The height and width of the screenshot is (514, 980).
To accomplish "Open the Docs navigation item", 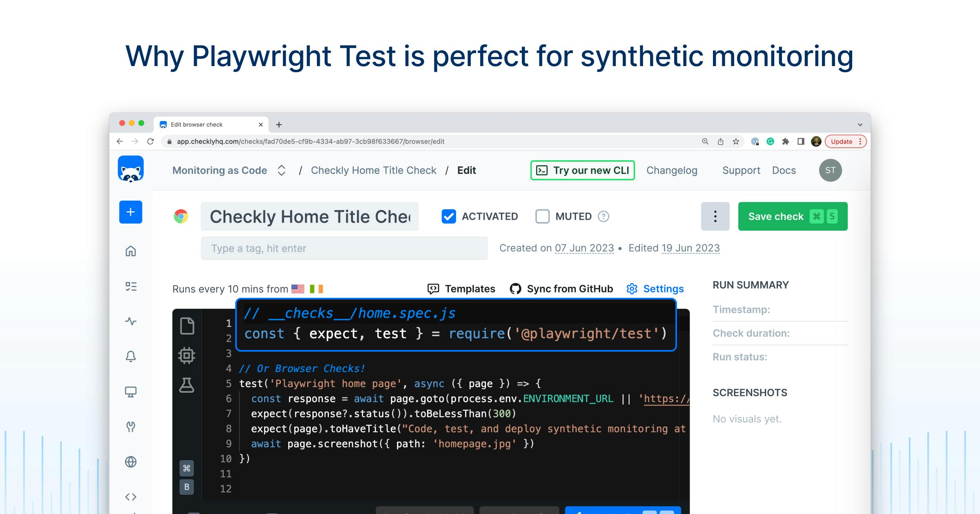I will click(x=784, y=170).
